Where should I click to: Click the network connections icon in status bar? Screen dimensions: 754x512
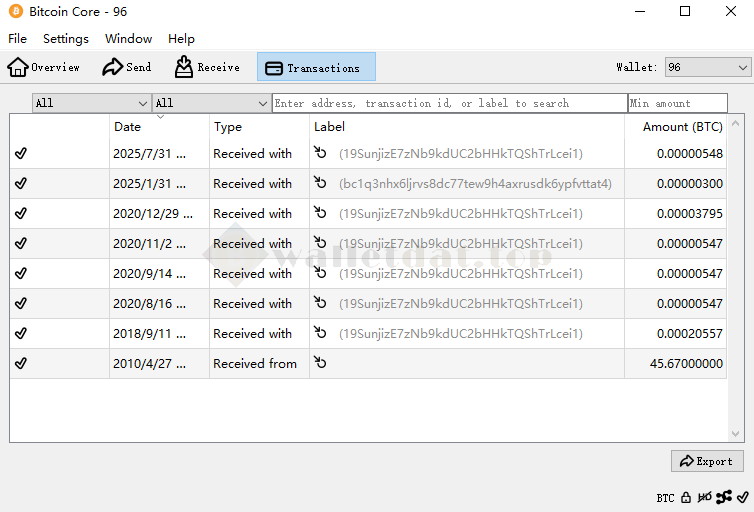(723, 497)
